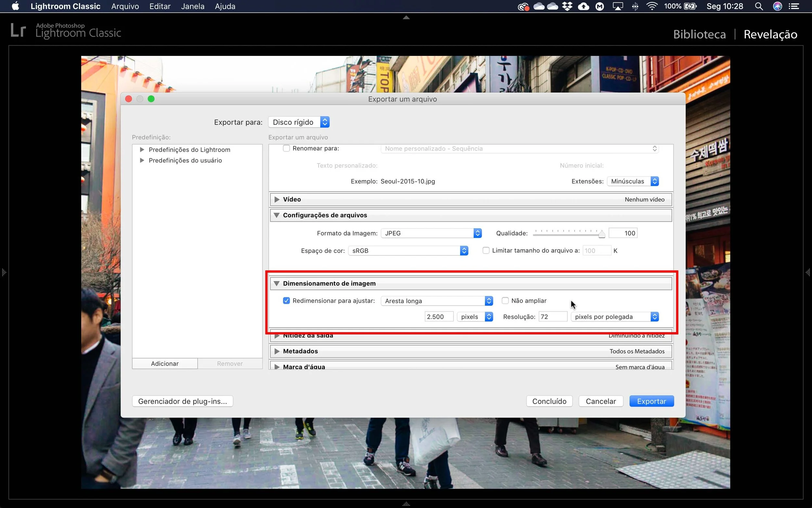This screenshot has height=508, width=812.
Task: Open the AirPlay display icon
Action: coord(618,7)
